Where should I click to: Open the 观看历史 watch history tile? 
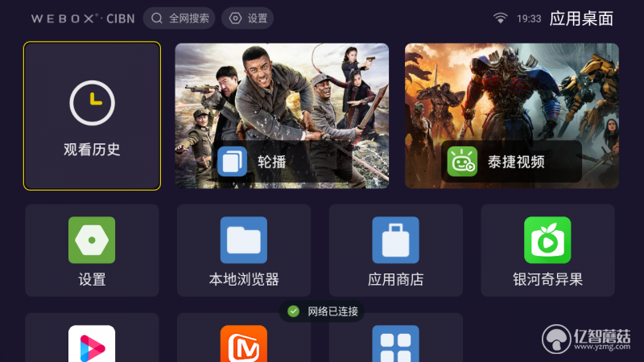coord(92,116)
